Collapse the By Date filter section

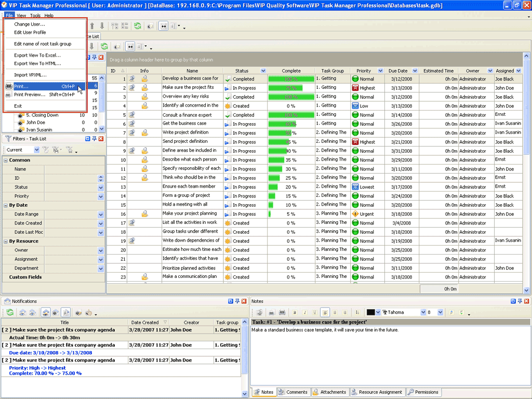(x=6, y=205)
